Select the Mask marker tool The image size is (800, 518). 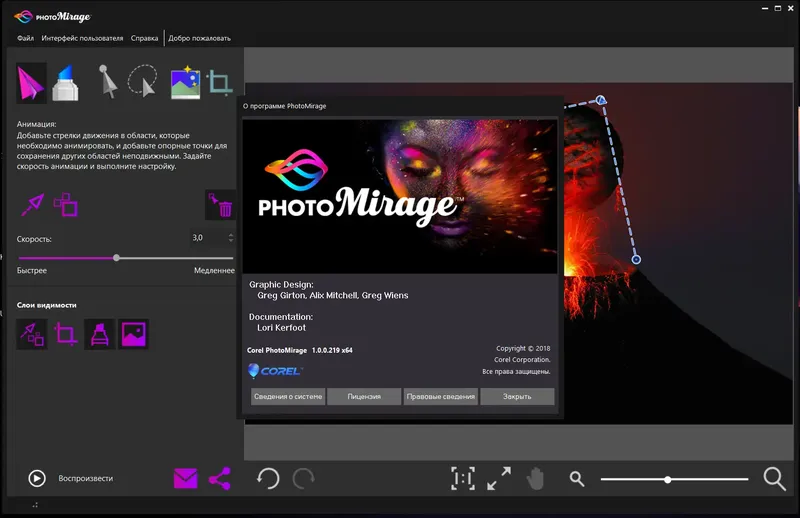[x=66, y=83]
